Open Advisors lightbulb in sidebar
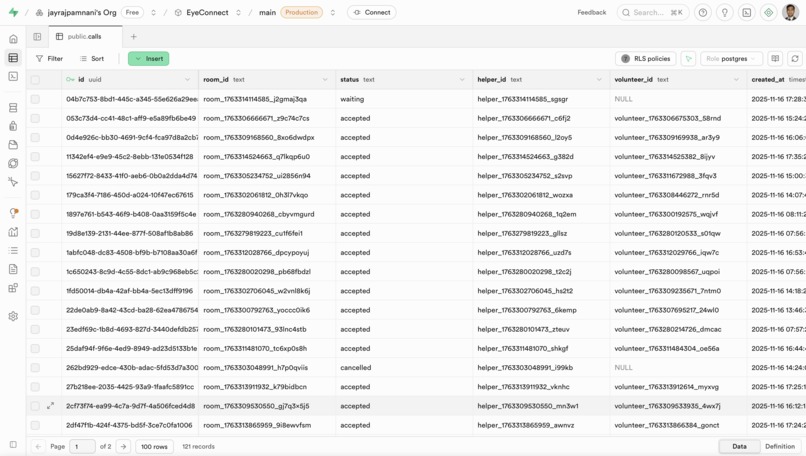Screen dimensions: 806x456 [x=13, y=213]
